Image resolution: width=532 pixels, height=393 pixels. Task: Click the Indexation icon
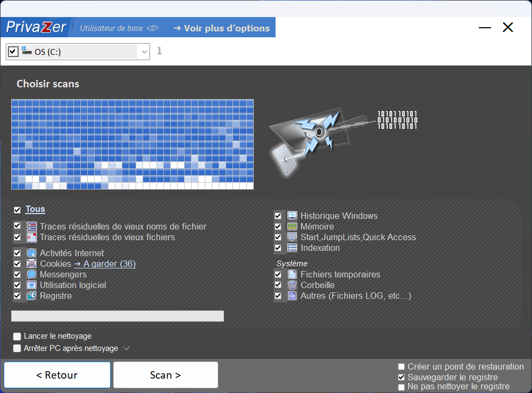291,248
